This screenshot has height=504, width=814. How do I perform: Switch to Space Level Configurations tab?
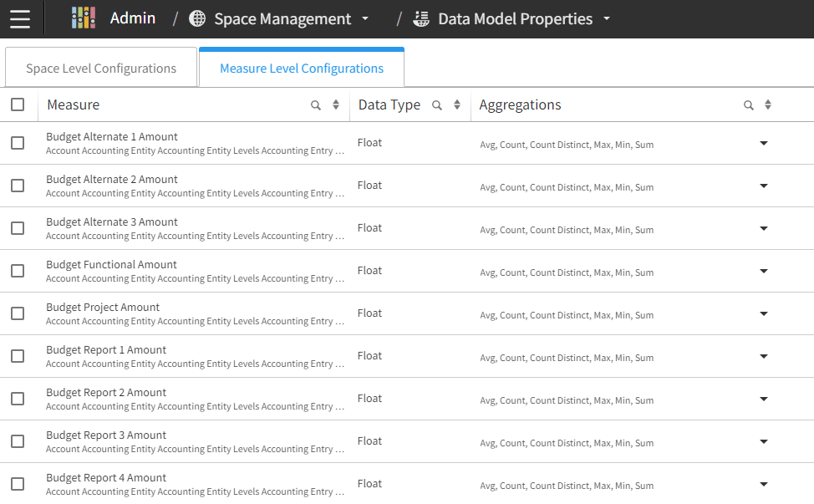point(101,69)
